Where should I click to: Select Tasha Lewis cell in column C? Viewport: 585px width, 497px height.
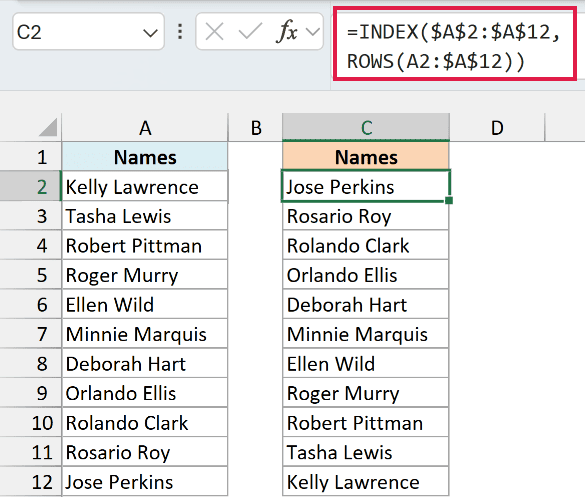366,451
